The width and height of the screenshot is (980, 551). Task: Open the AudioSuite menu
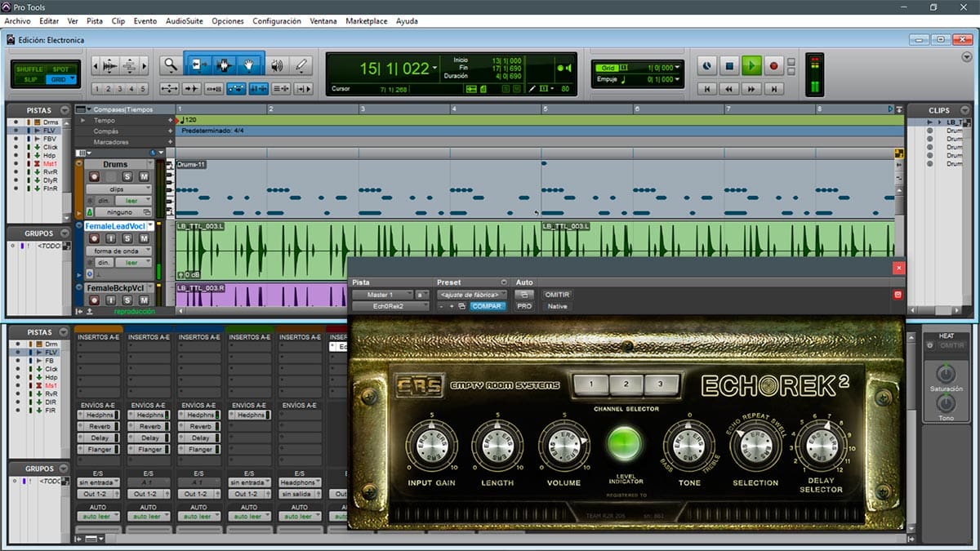click(x=184, y=20)
